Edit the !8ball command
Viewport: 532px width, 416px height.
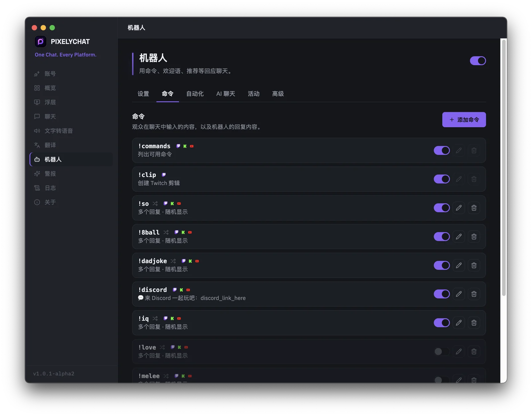[x=459, y=236]
